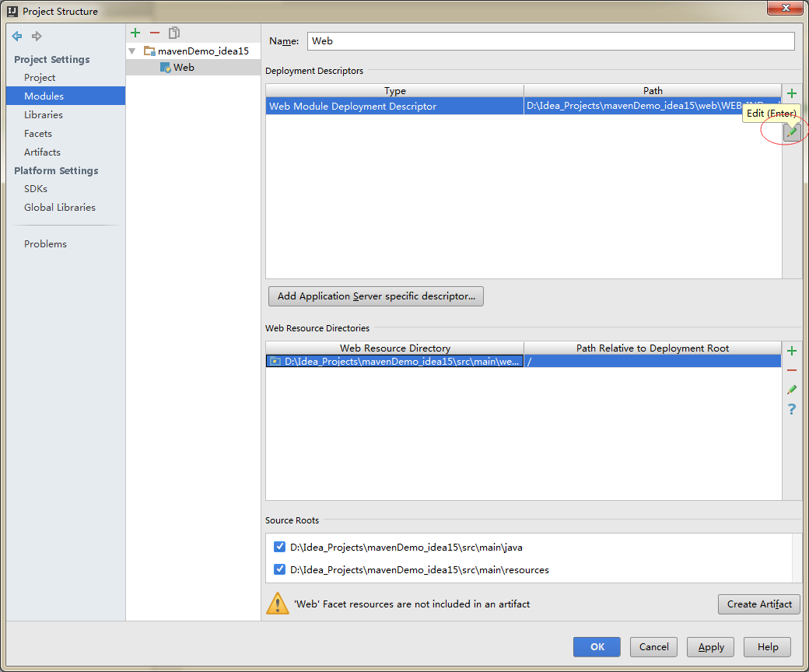Click the mavenDemo_idea15 module folder icon
Viewport: 809px width, 672px height.
(x=149, y=51)
